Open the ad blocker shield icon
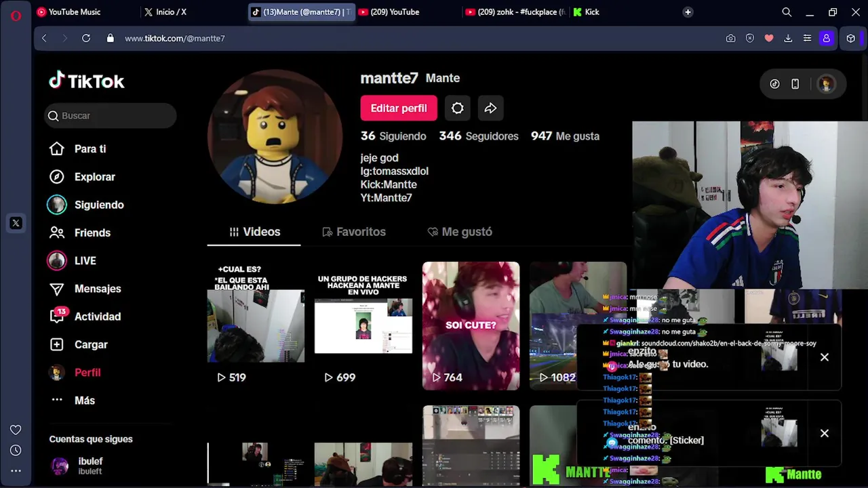Image resolution: width=868 pixels, height=488 pixels. pos(750,39)
